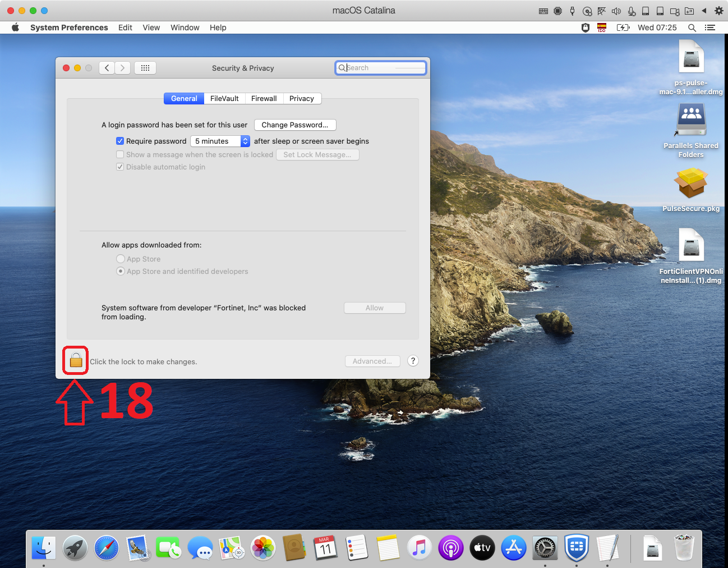Open Safari from the dock

(107, 548)
